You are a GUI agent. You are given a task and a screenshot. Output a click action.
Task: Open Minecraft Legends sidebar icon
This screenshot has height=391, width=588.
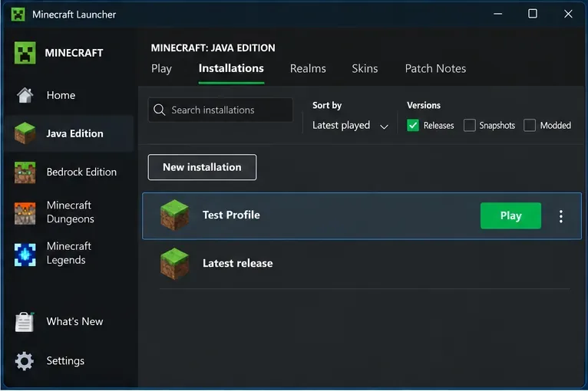tap(25, 255)
